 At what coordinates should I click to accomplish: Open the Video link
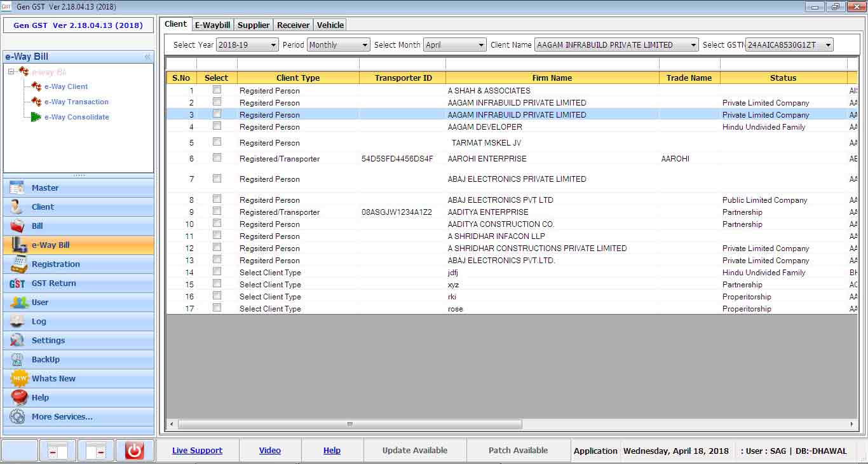tap(269, 451)
